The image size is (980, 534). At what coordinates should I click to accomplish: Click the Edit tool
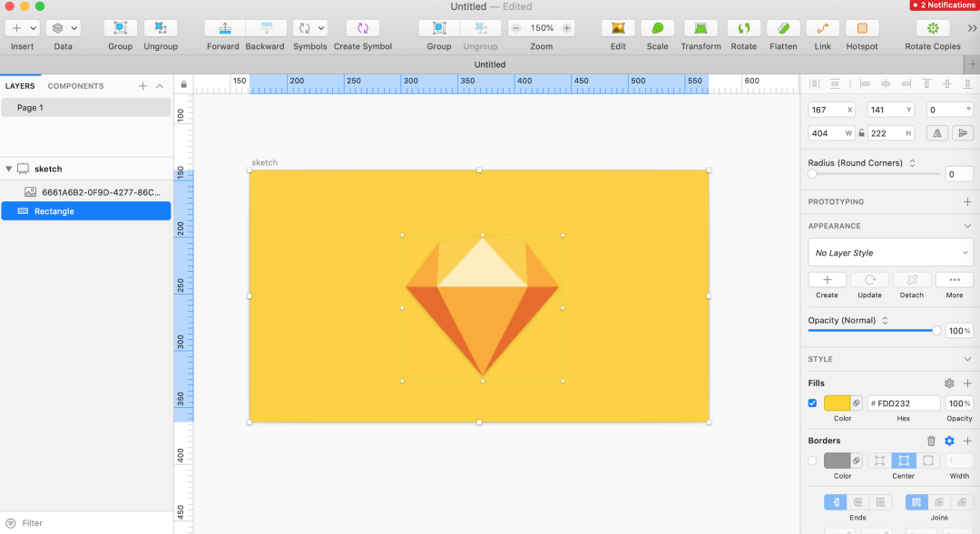click(618, 28)
